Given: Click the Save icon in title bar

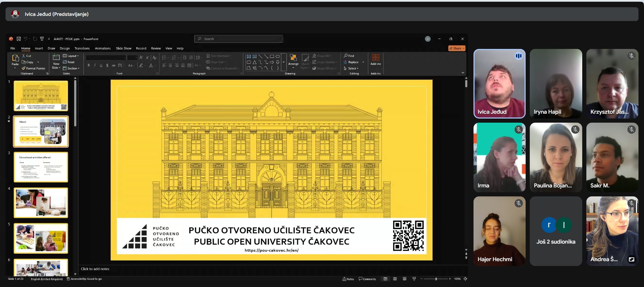Looking at the screenshot, I should tap(19, 39).
